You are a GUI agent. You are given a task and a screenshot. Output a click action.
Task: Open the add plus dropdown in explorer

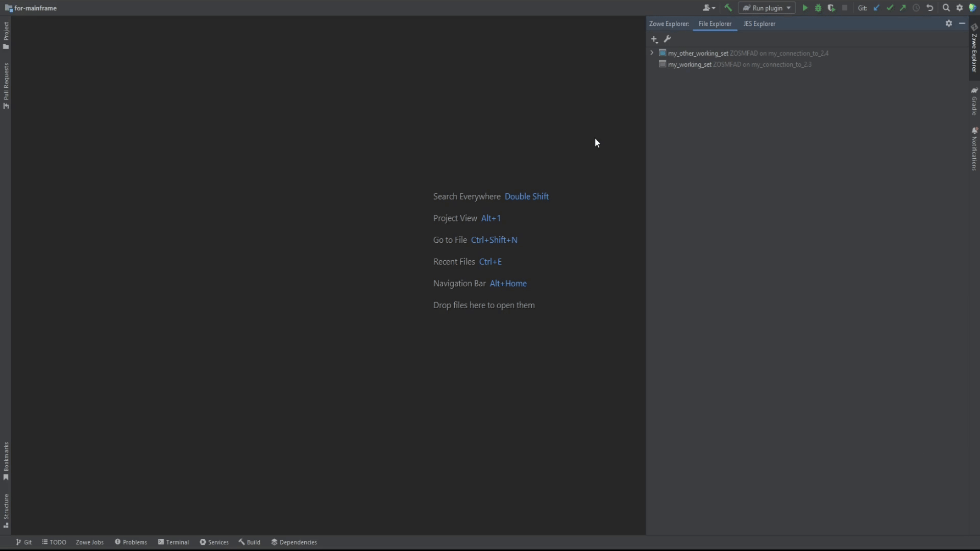(x=654, y=39)
